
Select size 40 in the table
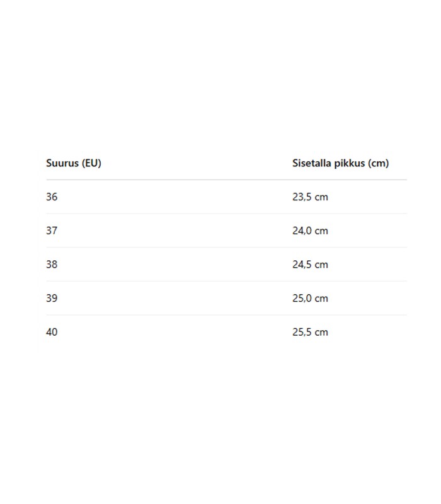(x=52, y=332)
